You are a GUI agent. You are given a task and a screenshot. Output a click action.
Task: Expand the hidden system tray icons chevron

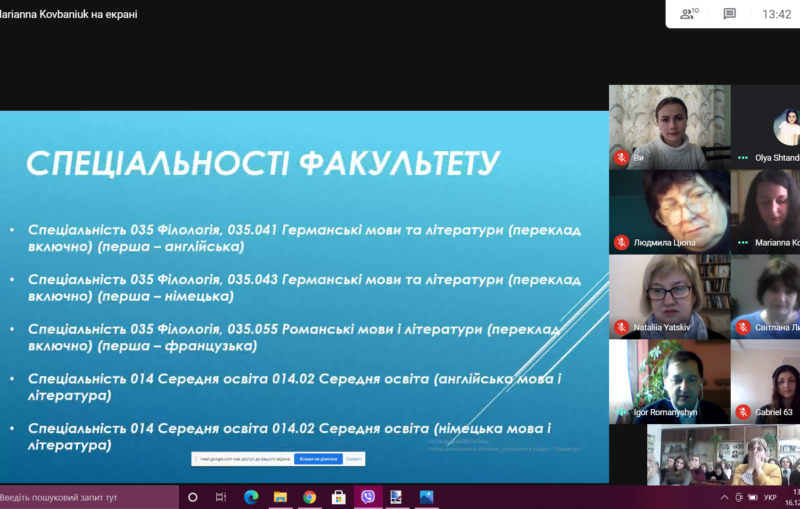(724, 497)
